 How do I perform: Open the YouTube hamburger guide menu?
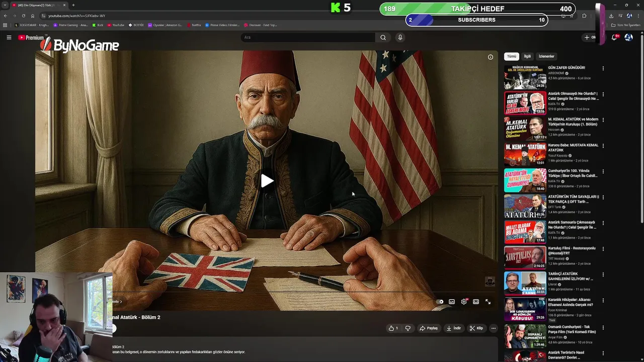[x=9, y=37]
